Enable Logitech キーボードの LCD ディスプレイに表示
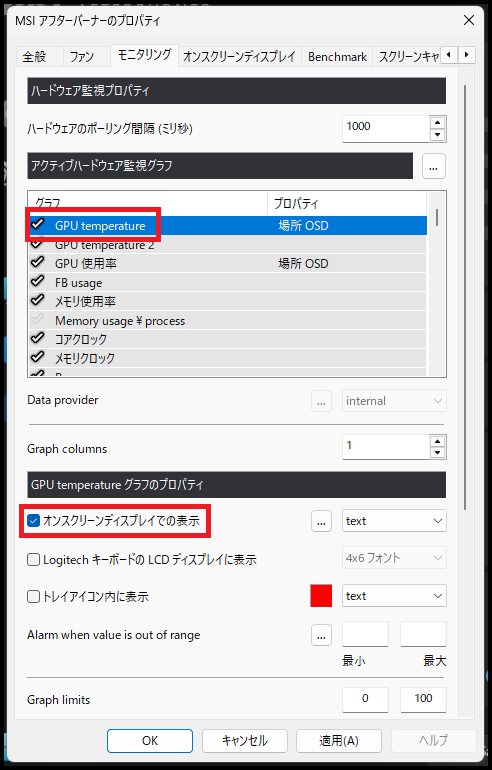492x770 pixels. click(x=33, y=559)
